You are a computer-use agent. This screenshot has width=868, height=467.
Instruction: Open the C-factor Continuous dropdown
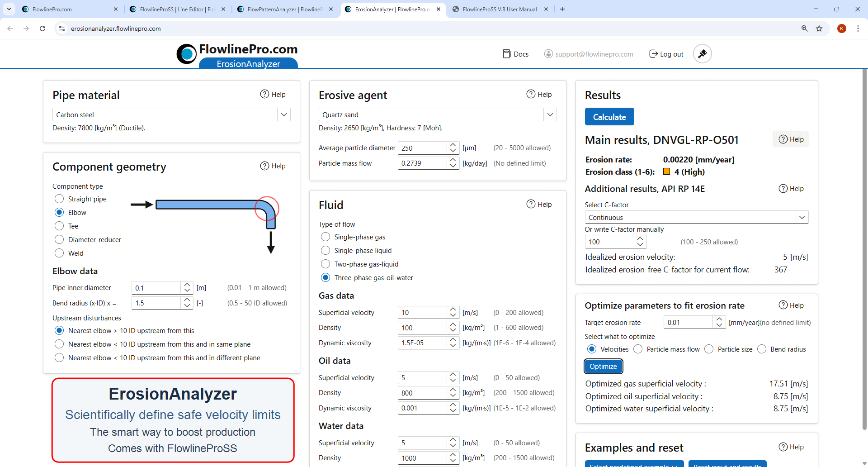[x=802, y=217]
